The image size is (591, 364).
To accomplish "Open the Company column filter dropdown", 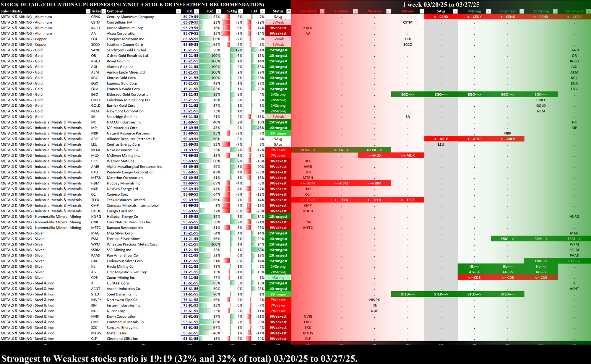I will [x=178, y=11].
